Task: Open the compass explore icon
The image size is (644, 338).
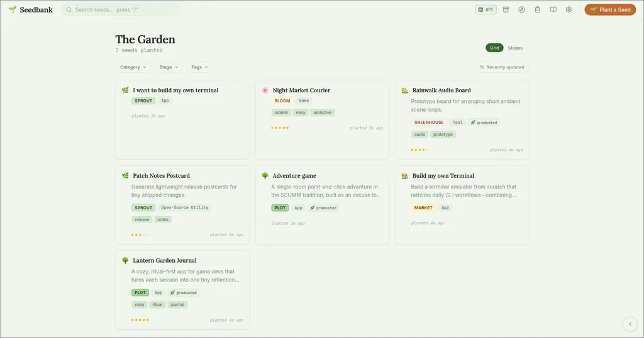Action: 521,9
